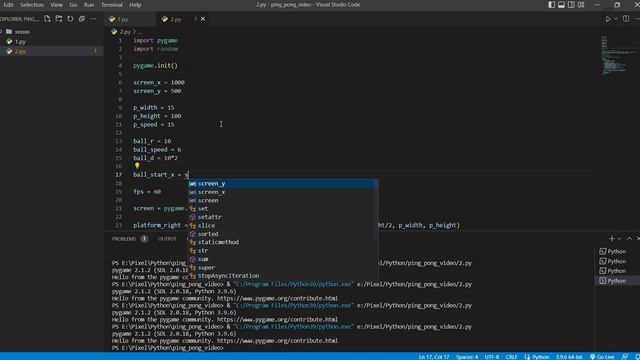Click the New File icon in Explorer
The image size is (640, 360).
47,19
